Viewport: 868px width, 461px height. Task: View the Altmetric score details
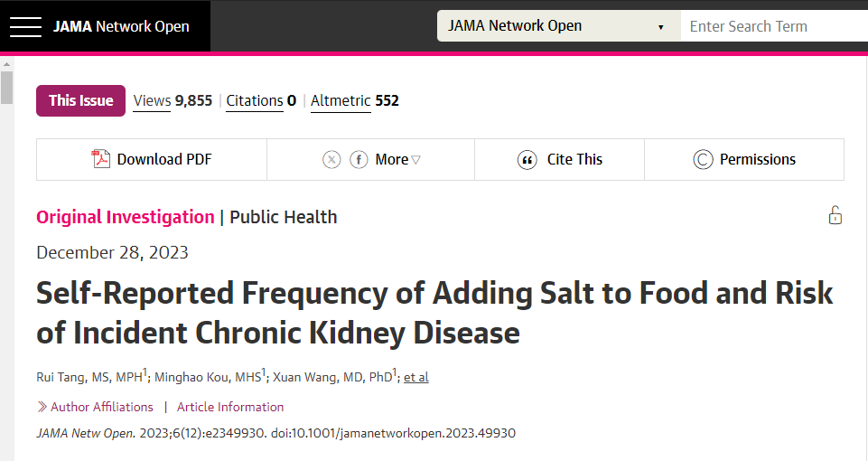(354, 101)
